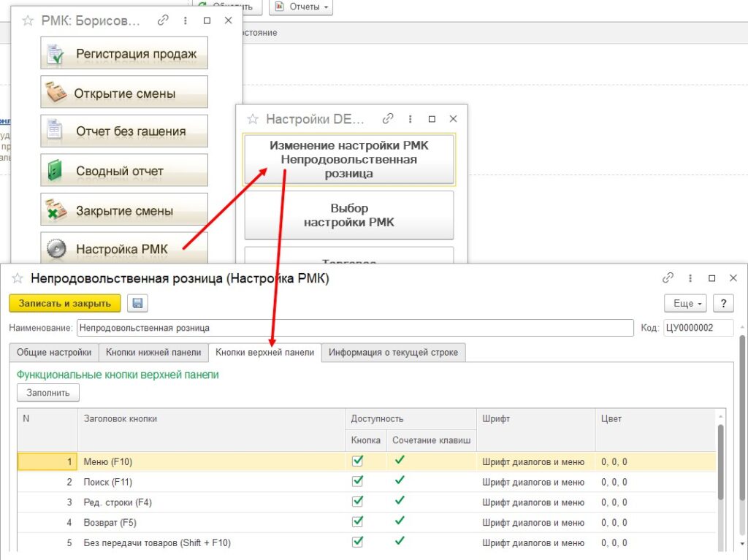This screenshot has width=748, height=560.
Task: Open the help question mark button
Action: 722,303
